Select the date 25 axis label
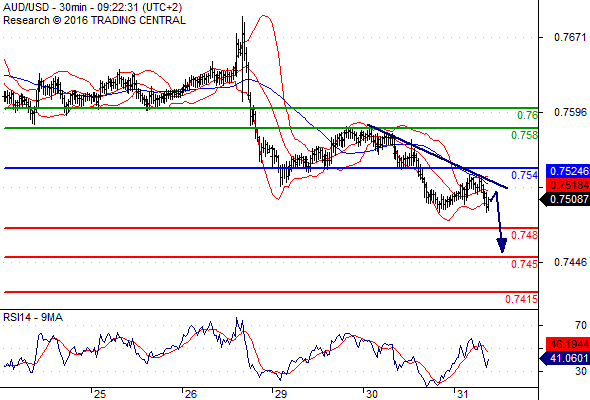This screenshot has width=590, height=400. click(x=100, y=394)
